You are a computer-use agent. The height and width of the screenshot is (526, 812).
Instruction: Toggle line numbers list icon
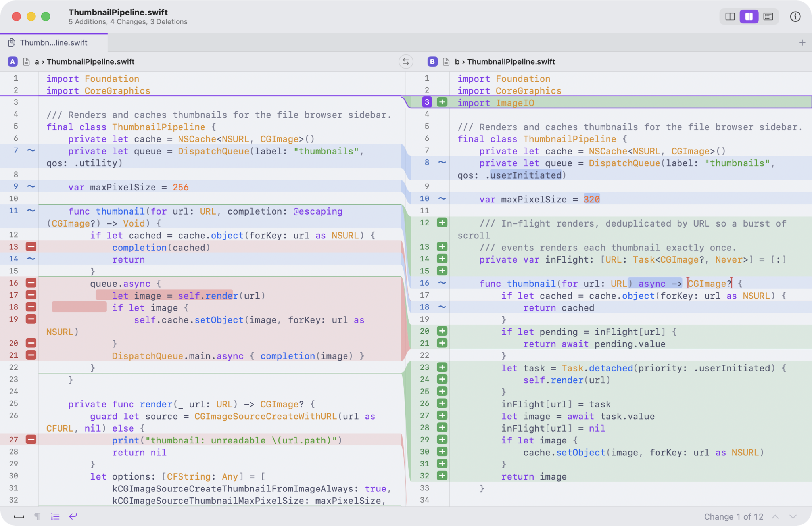(55, 516)
